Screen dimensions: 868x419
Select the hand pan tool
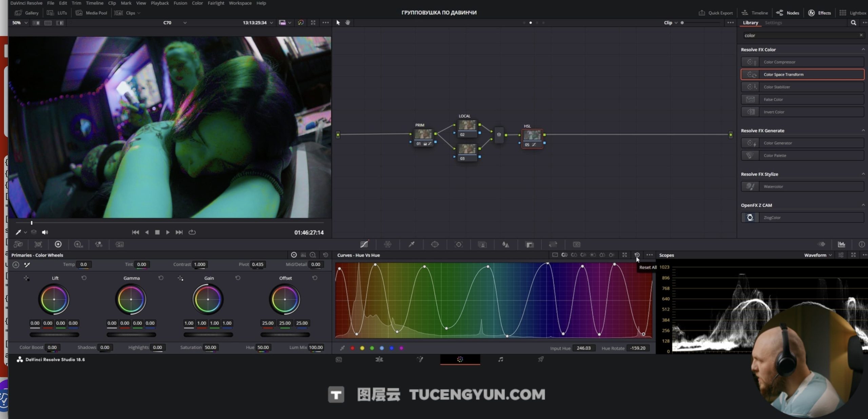[348, 22]
